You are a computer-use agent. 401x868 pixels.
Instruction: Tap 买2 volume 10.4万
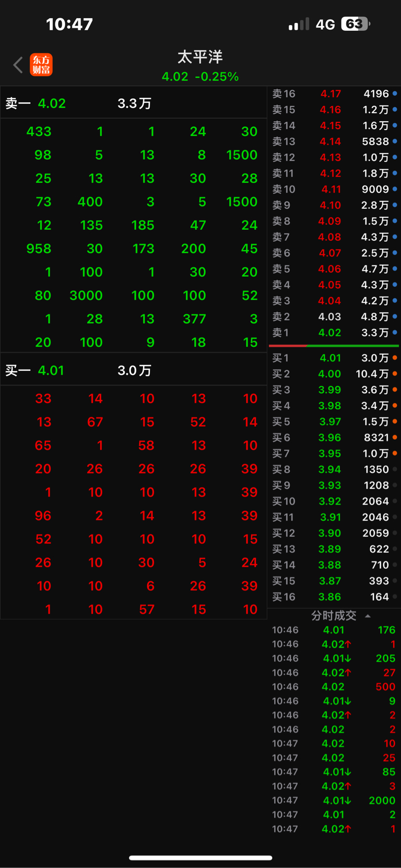click(372, 373)
